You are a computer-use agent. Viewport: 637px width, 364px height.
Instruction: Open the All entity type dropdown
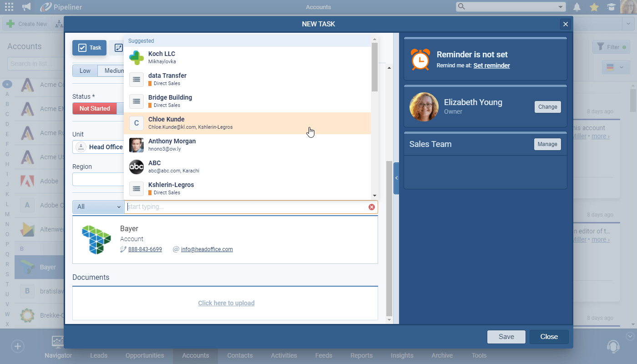(98, 207)
